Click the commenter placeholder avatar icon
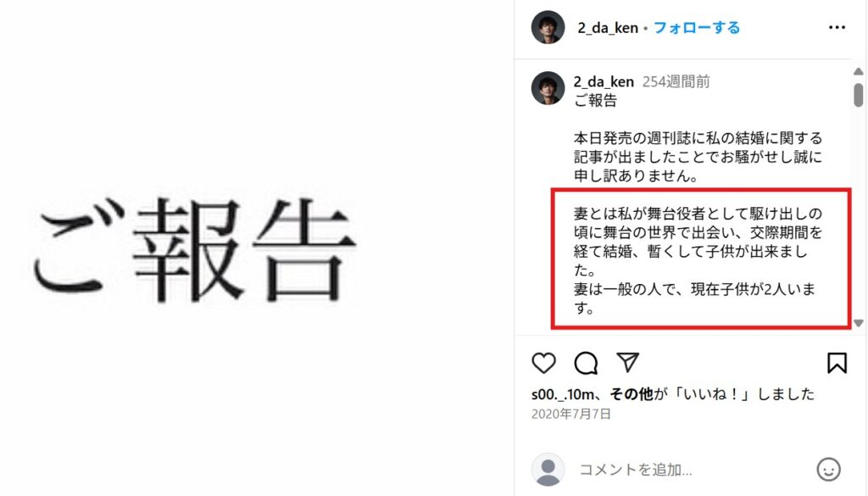This screenshot has width=868, height=496. [x=548, y=470]
